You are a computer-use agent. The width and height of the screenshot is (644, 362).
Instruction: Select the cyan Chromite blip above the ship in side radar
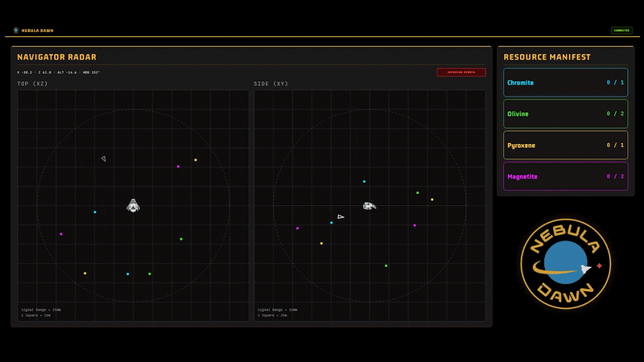tap(364, 182)
